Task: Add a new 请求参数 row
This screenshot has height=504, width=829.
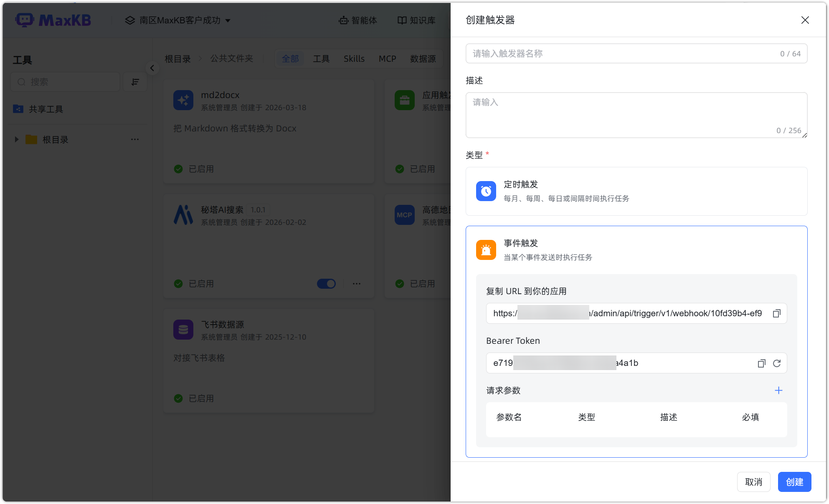Action: (778, 391)
